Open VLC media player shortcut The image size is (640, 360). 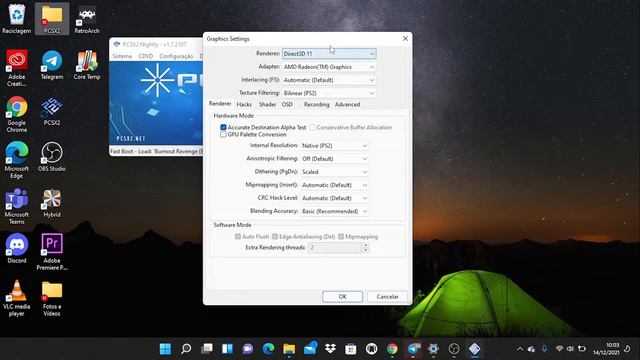click(16, 298)
